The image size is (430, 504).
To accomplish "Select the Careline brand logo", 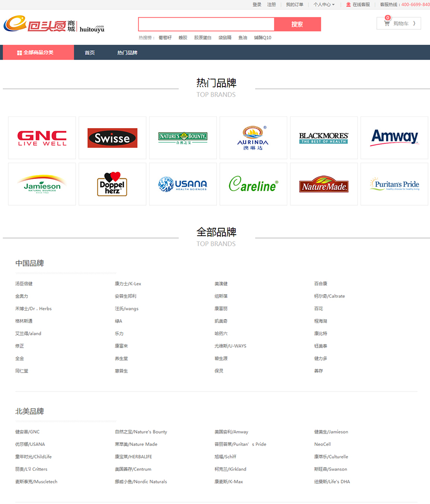I will pos(253,184).
